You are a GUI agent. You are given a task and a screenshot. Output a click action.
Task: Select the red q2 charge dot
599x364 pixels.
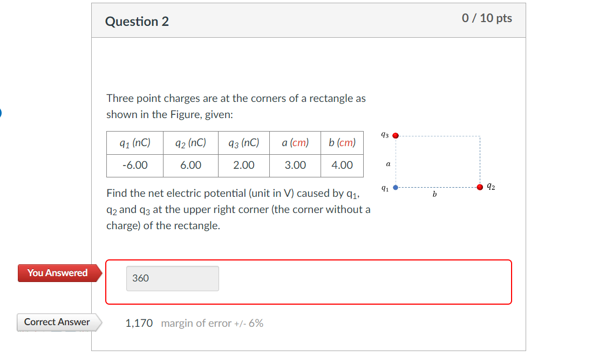[479, 187]
